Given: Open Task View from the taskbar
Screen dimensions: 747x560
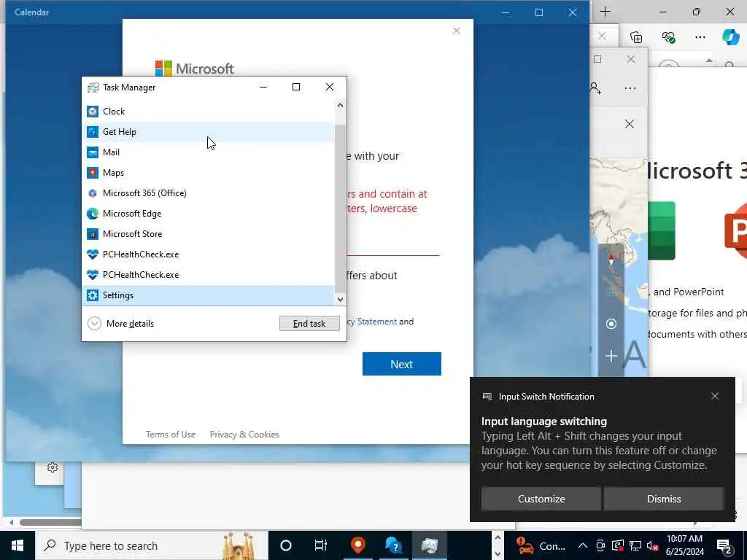Looking at the screenshot, I should click(x=321, y=545).
